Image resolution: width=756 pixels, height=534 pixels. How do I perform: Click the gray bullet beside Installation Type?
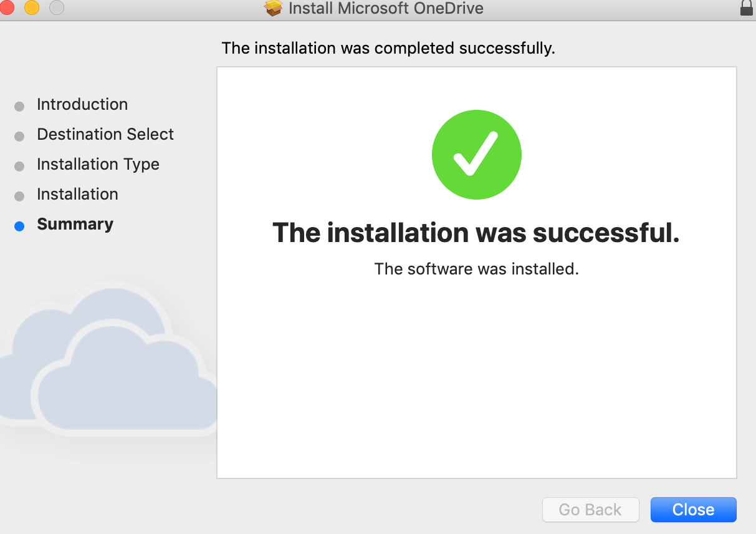click(19, 166)
